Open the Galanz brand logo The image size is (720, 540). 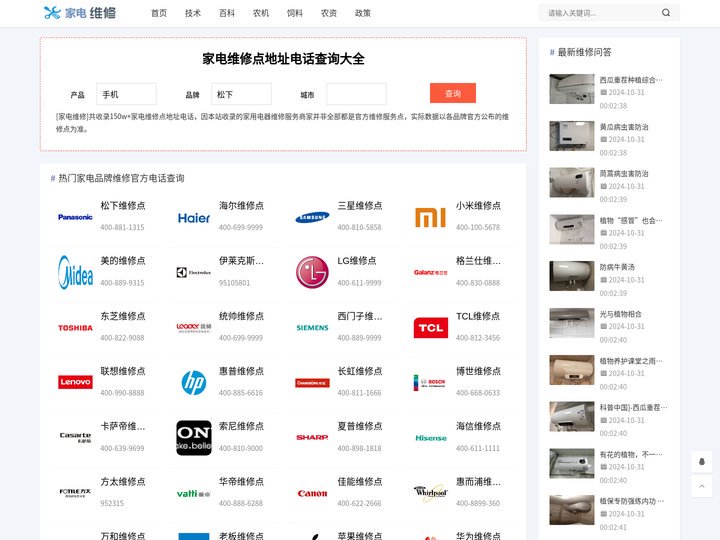click(430, 272)
